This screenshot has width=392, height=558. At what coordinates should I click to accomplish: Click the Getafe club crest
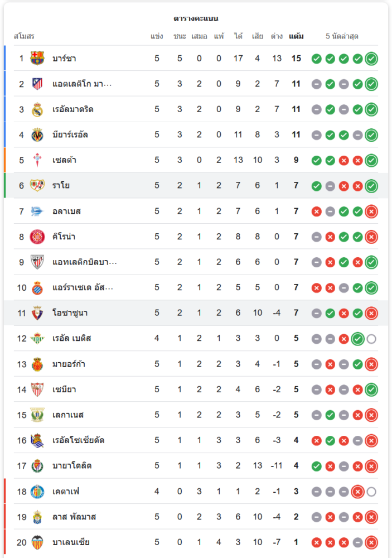click(37, 492)
